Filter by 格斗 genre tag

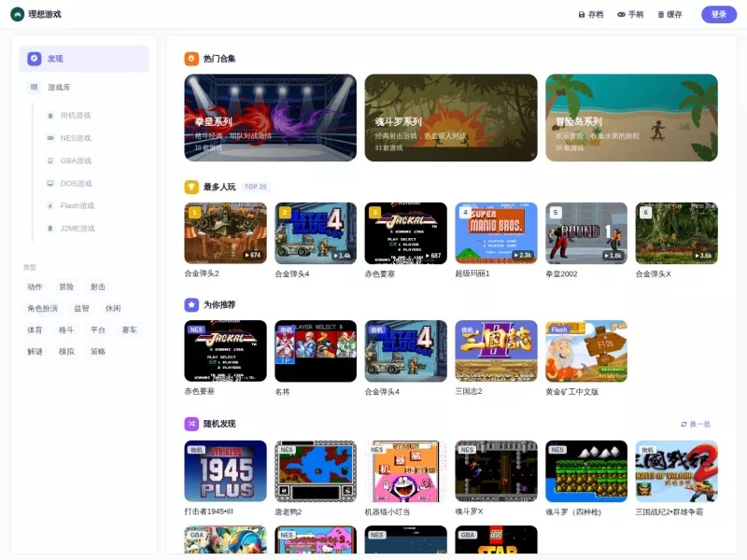tap(66, 330)
